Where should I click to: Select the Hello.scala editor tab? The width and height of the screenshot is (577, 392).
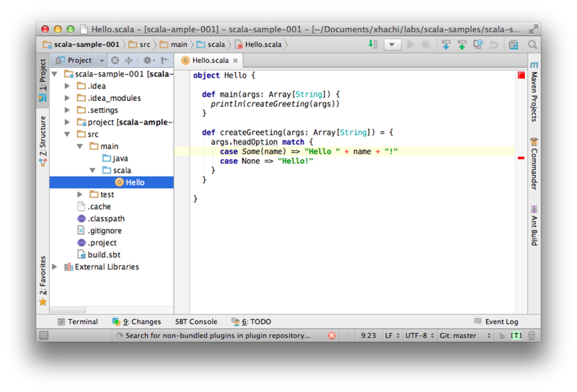pos(211,61)
